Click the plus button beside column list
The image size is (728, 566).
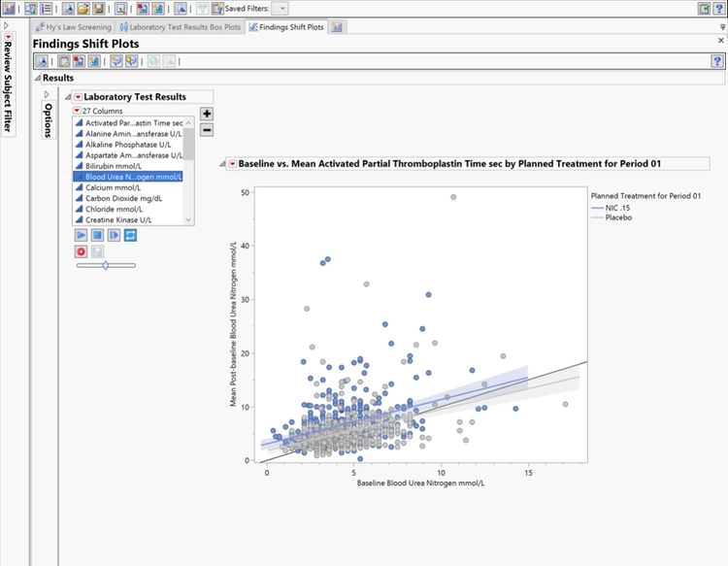point(207,114)
